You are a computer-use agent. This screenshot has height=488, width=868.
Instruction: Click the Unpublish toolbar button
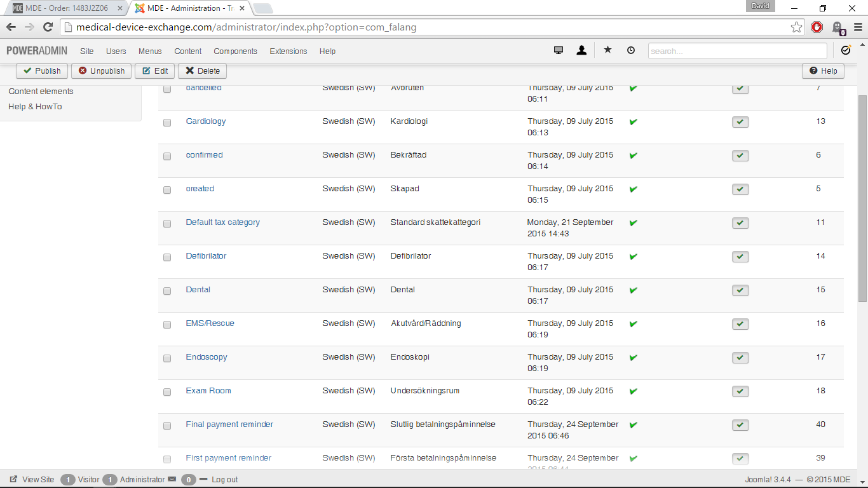pyautogui.click(x=102, y=71)
